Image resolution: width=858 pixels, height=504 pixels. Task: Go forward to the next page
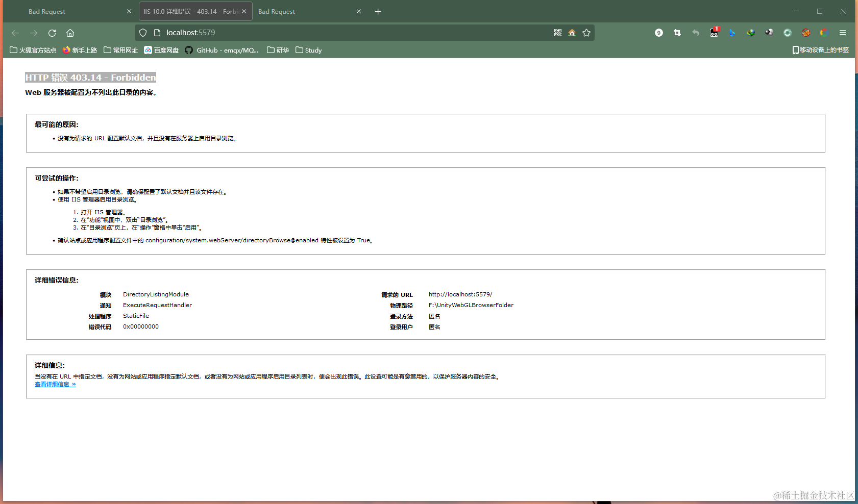point(34,33)
